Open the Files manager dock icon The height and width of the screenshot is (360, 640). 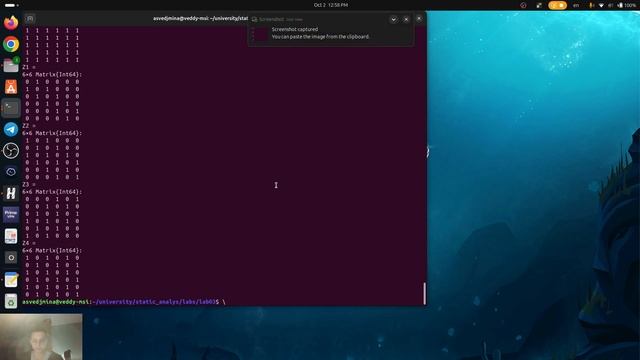[11, 65]
